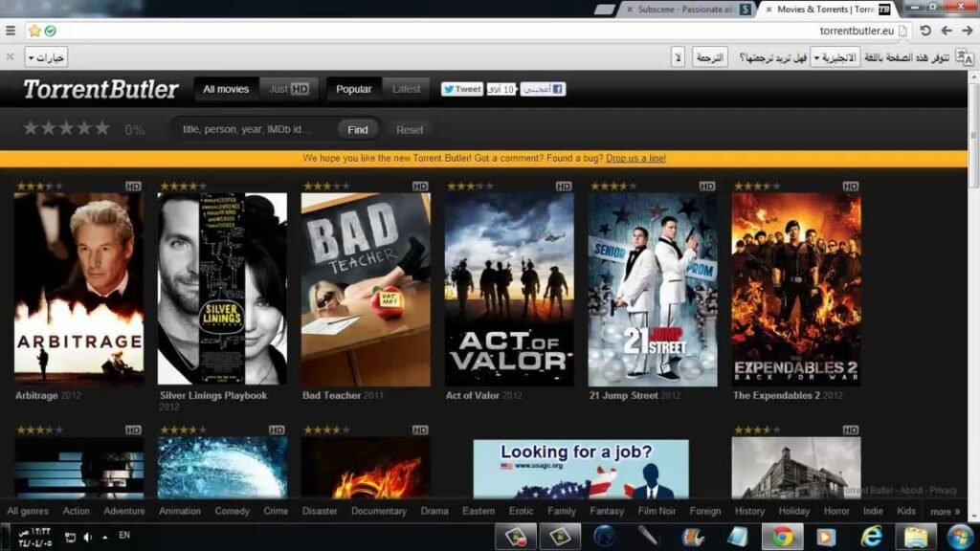
Task: Click the back arrow in the browser toolbar
Action: [x=947, y=31]
